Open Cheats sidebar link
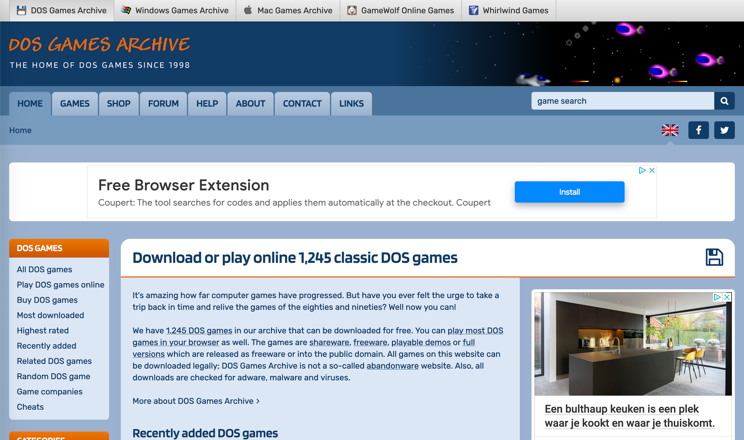The height and width of the screenshot is (440, 744). (x=30, y=407)
